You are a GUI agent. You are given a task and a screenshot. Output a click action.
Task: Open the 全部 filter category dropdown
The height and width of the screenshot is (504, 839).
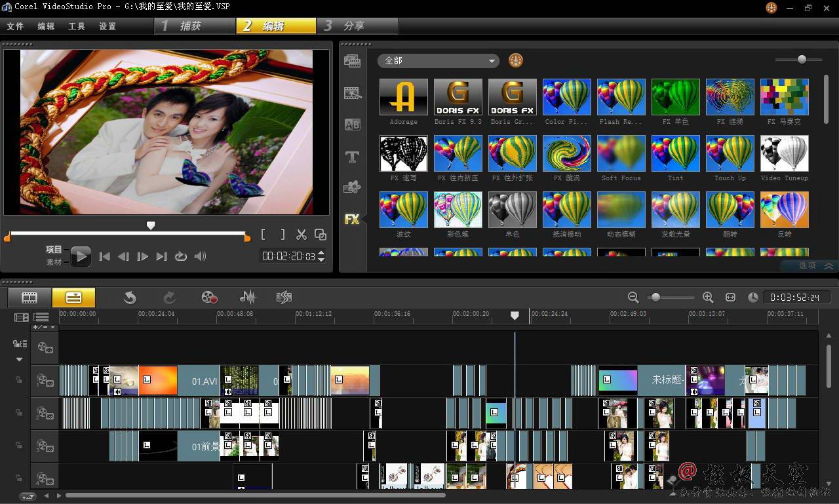[x=438, y=60]
